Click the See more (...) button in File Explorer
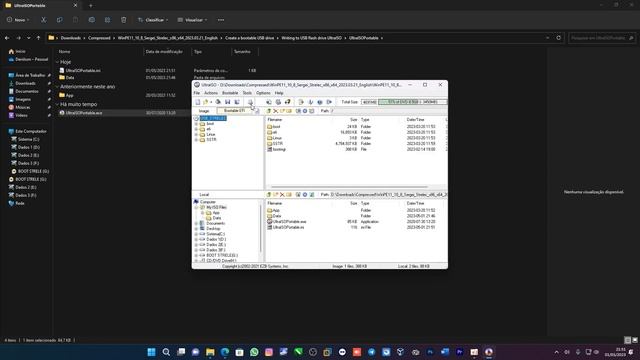 click(221, 20)
